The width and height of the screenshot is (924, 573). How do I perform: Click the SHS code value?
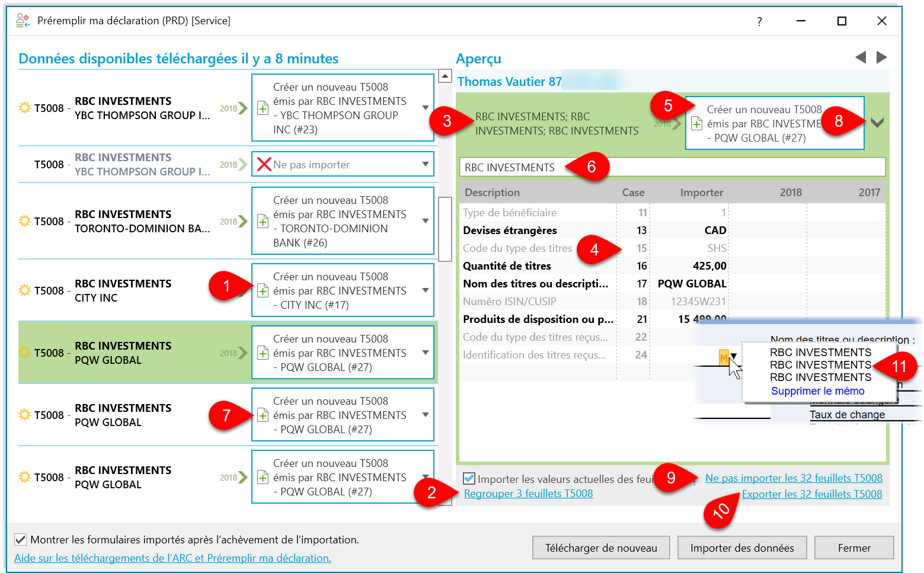[717, 248]
